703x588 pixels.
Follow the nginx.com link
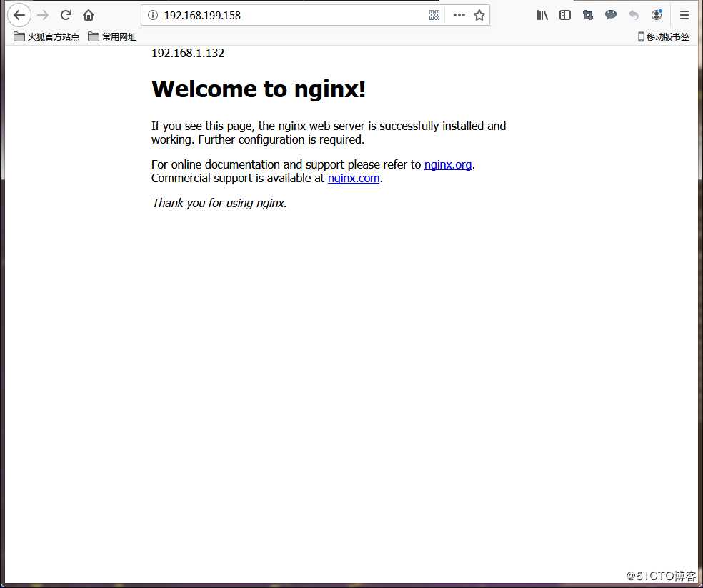tap(354, 178)
